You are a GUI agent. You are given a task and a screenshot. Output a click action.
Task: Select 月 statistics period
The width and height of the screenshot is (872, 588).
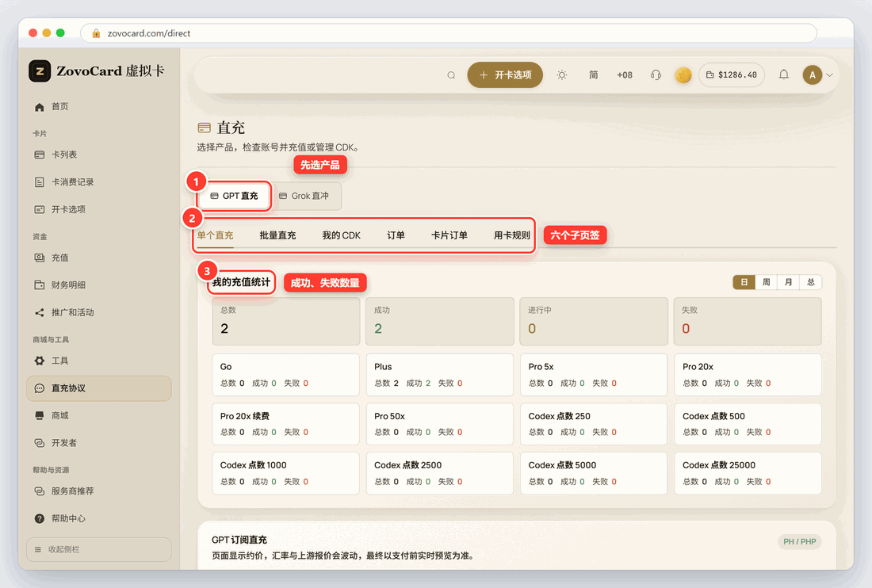pos(789,282)
